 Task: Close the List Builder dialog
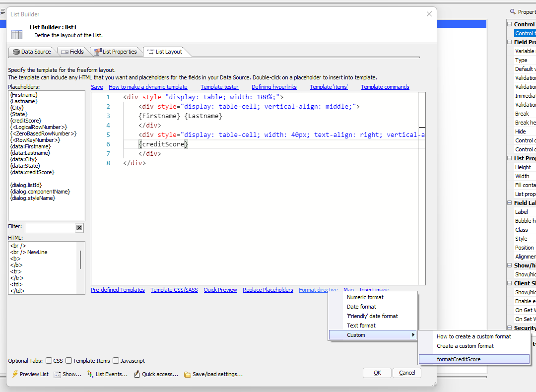(429, 14)
